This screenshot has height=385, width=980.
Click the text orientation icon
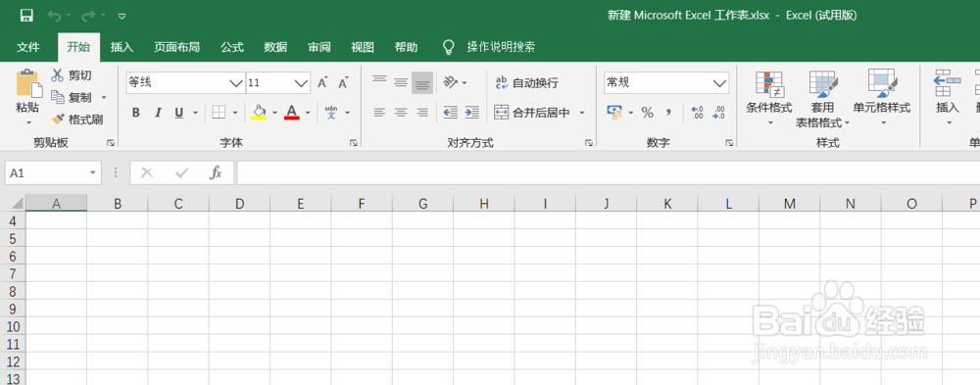(451, 82)
